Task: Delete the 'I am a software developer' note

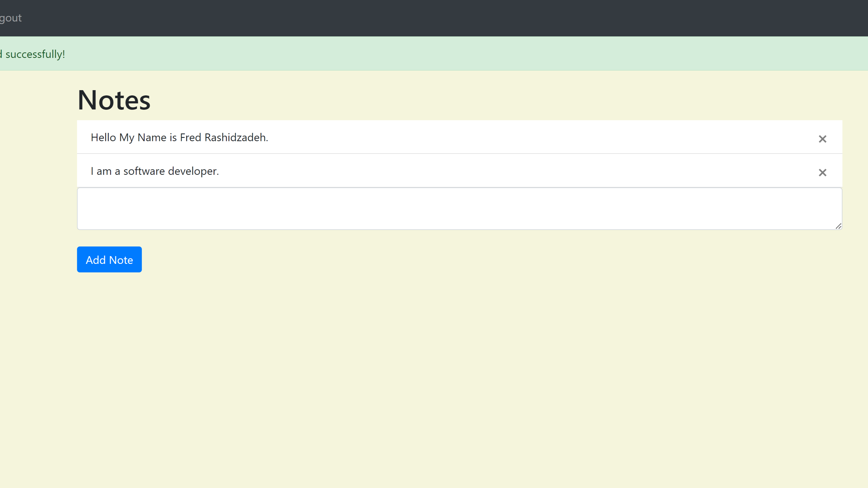Action: pos(822,172)
